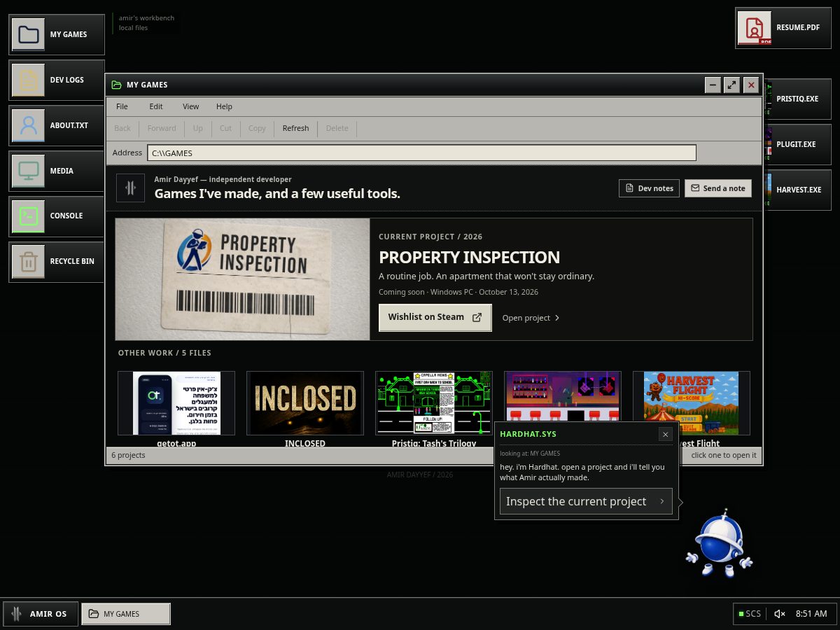Minimize the MY GAMES window

pyautogui.click(x=713, y=85)
